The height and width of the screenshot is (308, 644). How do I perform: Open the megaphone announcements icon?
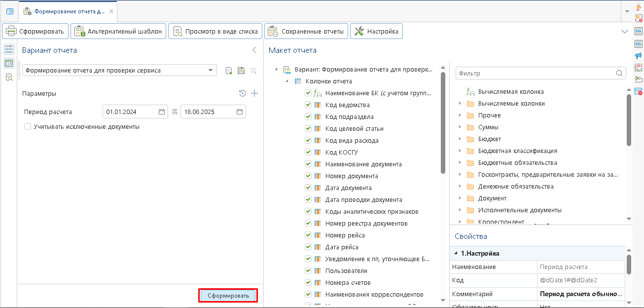[x=639, y=55]
